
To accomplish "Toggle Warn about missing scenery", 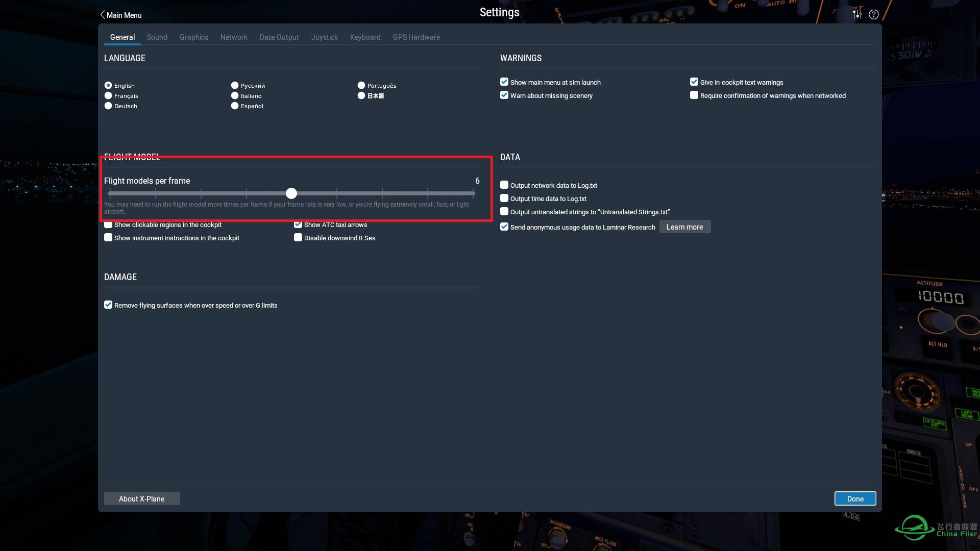I will (504, 95).
